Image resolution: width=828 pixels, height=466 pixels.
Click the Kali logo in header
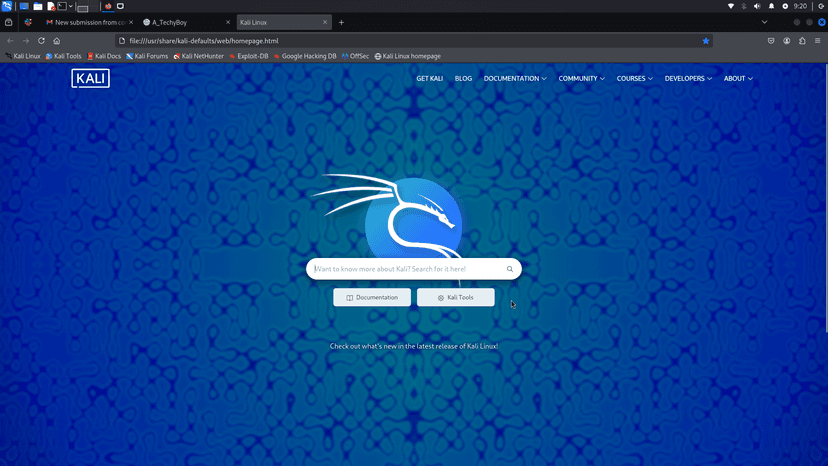tap(90, 78)
